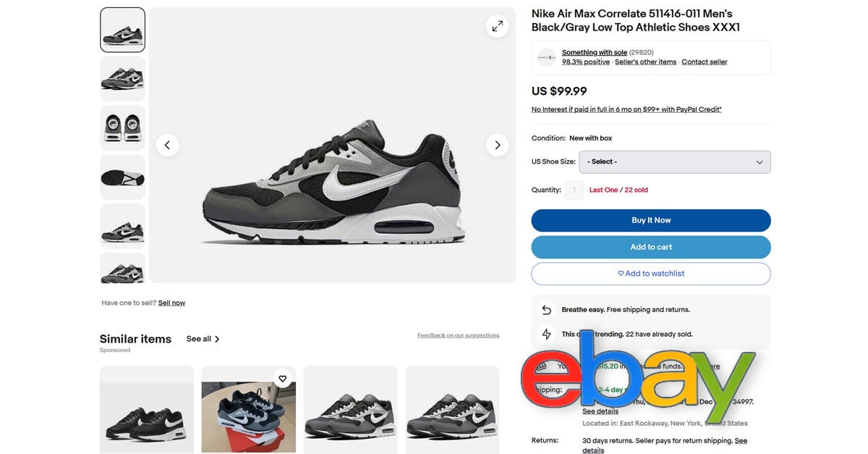
Task: Open the Sell now link
Action: [x=171, y=303]
